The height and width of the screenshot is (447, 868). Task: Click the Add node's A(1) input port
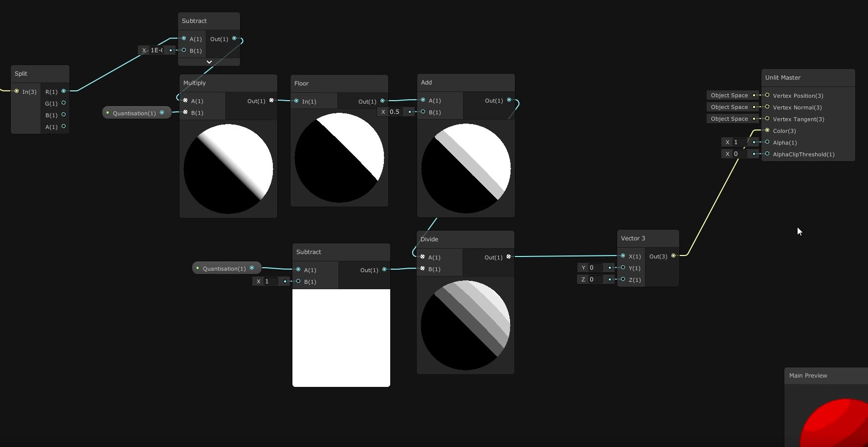point(423,100)
